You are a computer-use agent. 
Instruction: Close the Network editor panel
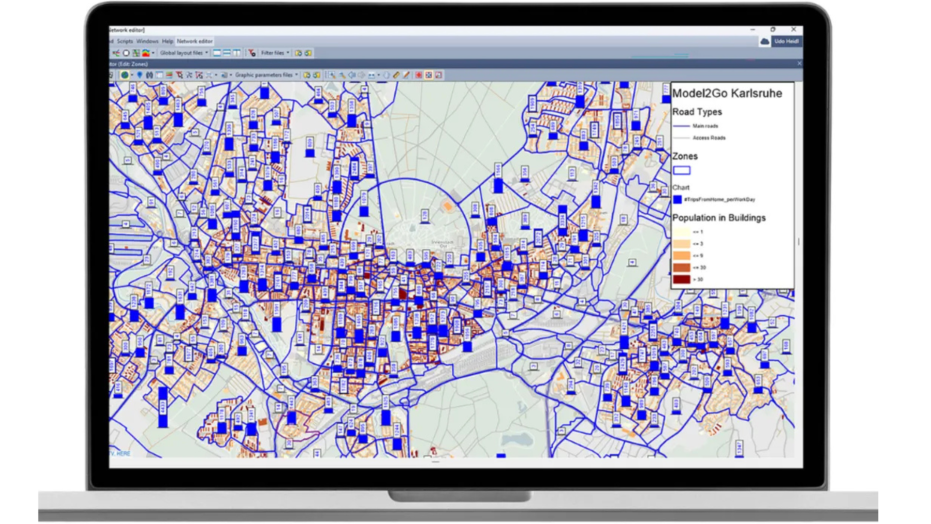click(799, 64)
